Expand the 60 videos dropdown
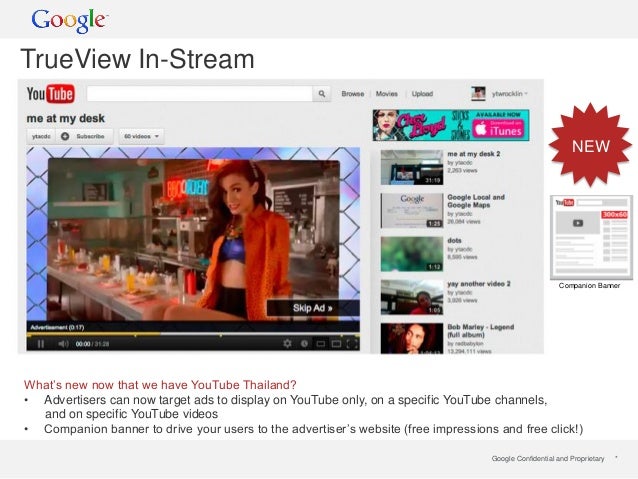This screenshot has height=479, width=638. click(141, 136)
